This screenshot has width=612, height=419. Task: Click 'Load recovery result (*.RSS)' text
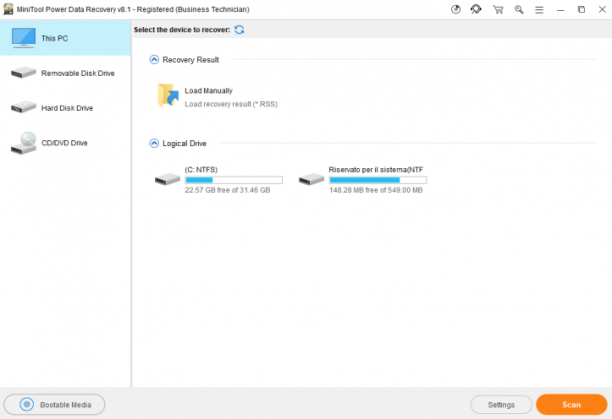click(x=231, y=104)
